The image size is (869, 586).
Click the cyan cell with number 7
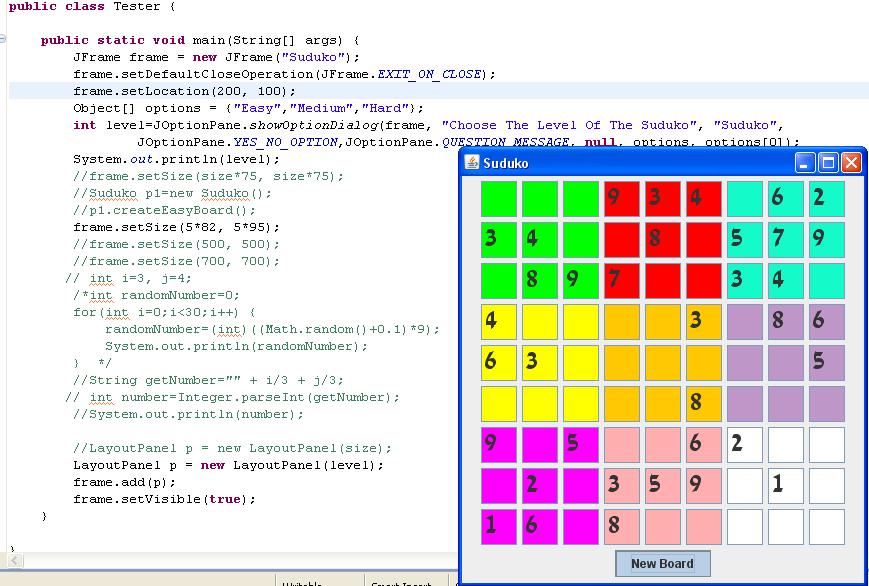point(785,239)
